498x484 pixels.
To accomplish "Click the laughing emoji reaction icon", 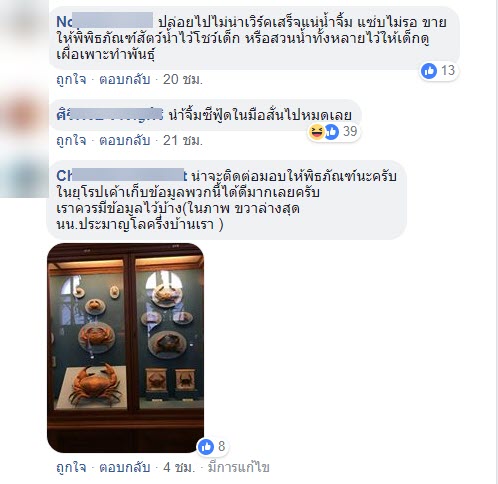I will [316, 131].
